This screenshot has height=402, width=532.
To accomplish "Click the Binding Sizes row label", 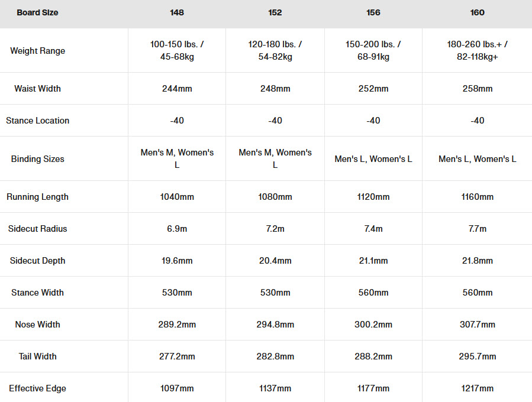I will tap(37, 159).
